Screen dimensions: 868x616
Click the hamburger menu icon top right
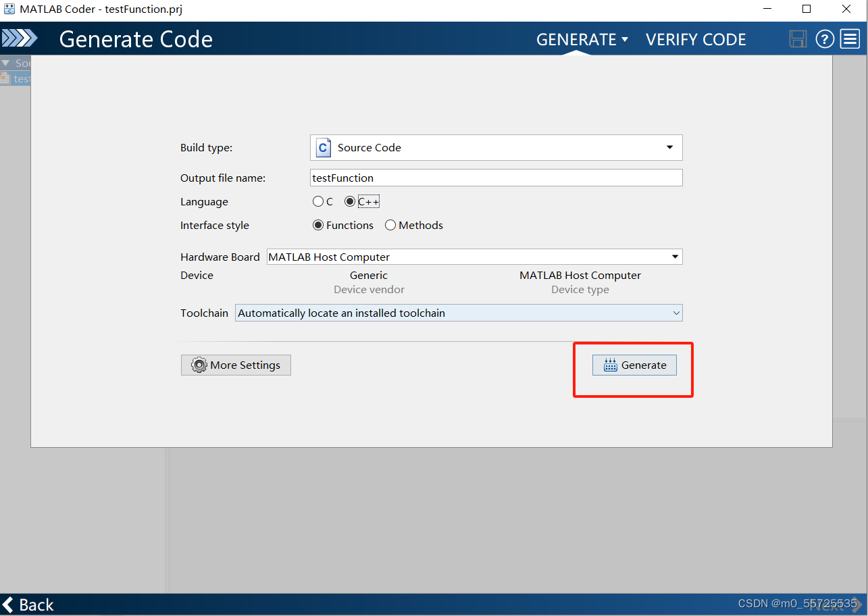click(850, 38)
